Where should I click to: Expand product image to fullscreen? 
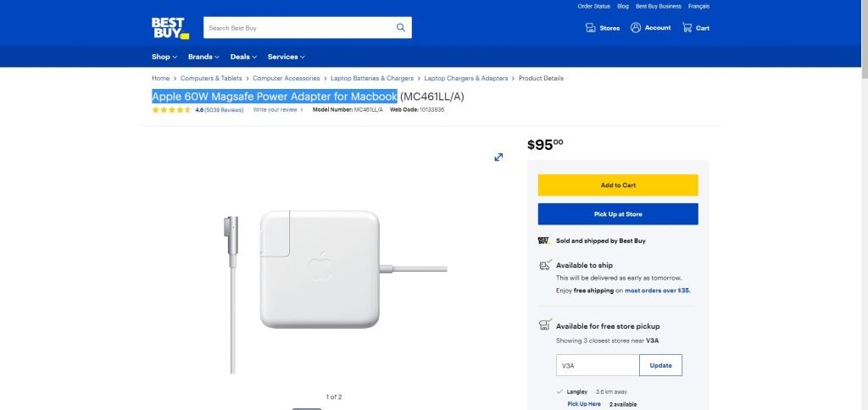(498, 157)
